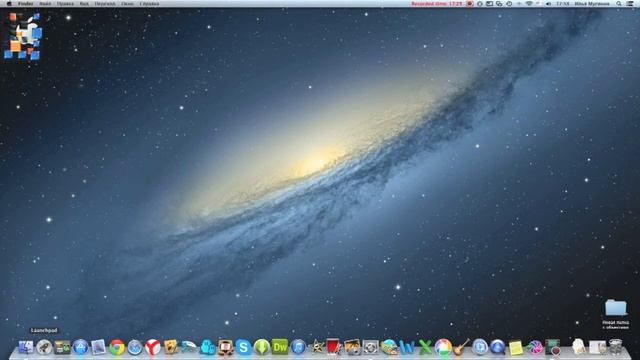Screen dimensions: 640x360
Task: Open Notification Center icon in the menu bar
Action: [631, 4]
